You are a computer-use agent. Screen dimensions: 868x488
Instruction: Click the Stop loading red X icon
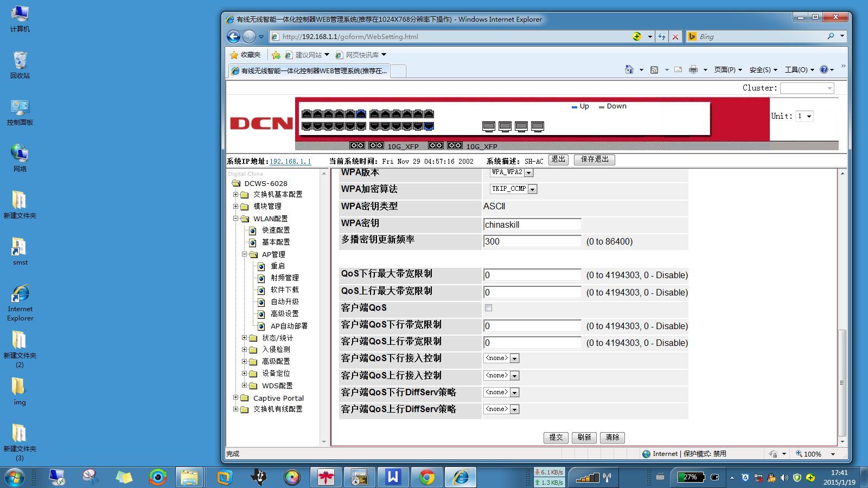(x=675, y=36)
